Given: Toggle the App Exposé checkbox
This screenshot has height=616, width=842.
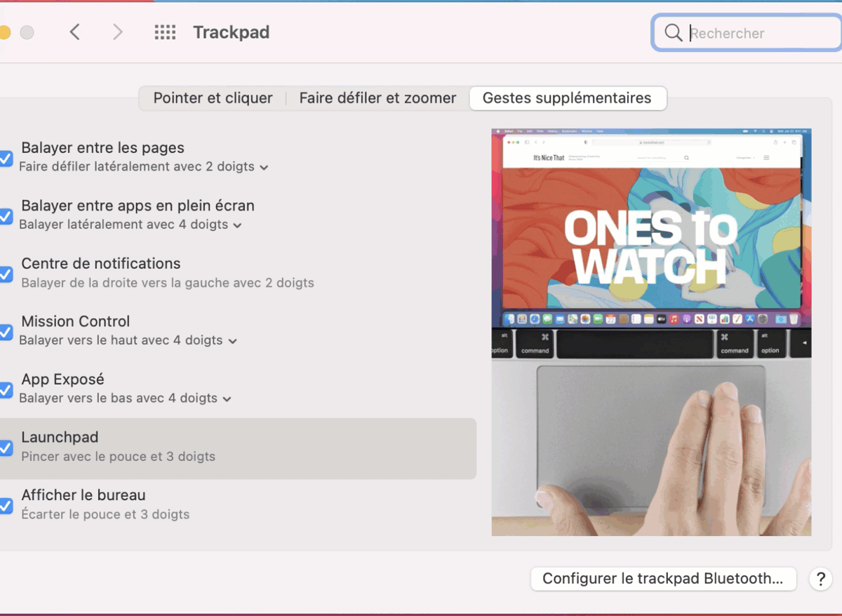Looking at the screenshot, I should click(5, 390).
